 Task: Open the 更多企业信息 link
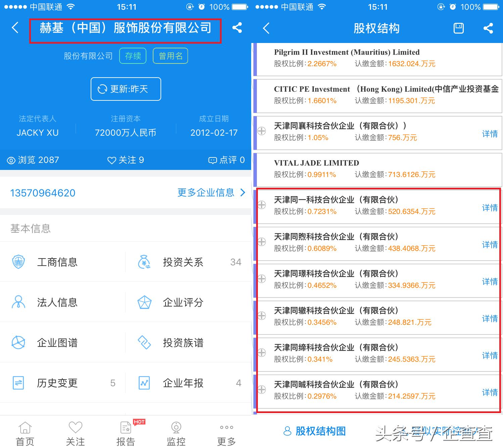205,193
